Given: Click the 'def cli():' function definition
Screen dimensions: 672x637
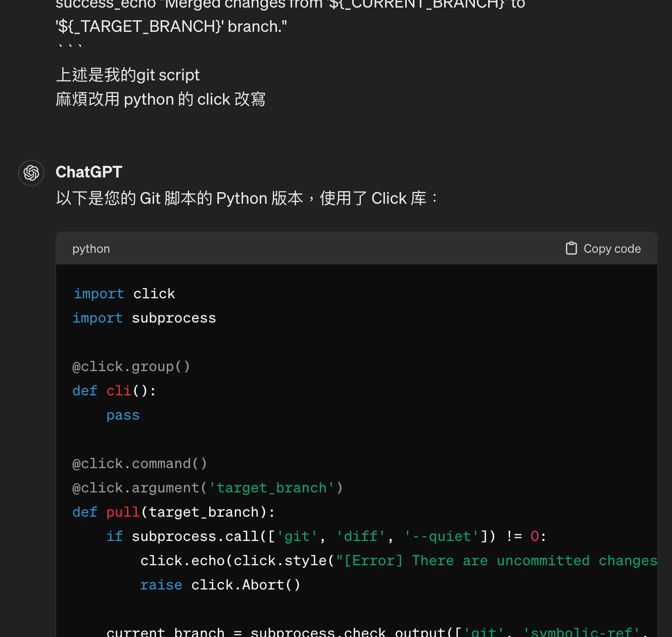Looking at the screenshot, I should tap(114, 391).
